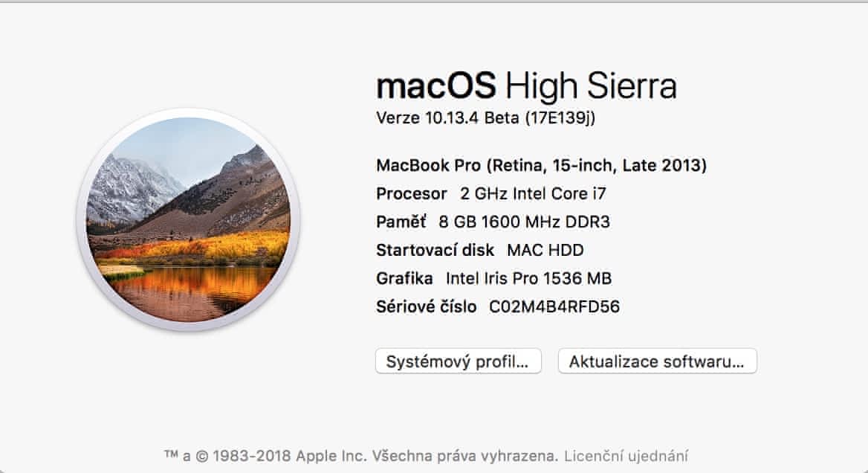The height and width of the screenshot is (473, 868).
Task: Click the Intel Iris Pro 1536 MB value
Action: click(x=528, y=279)
